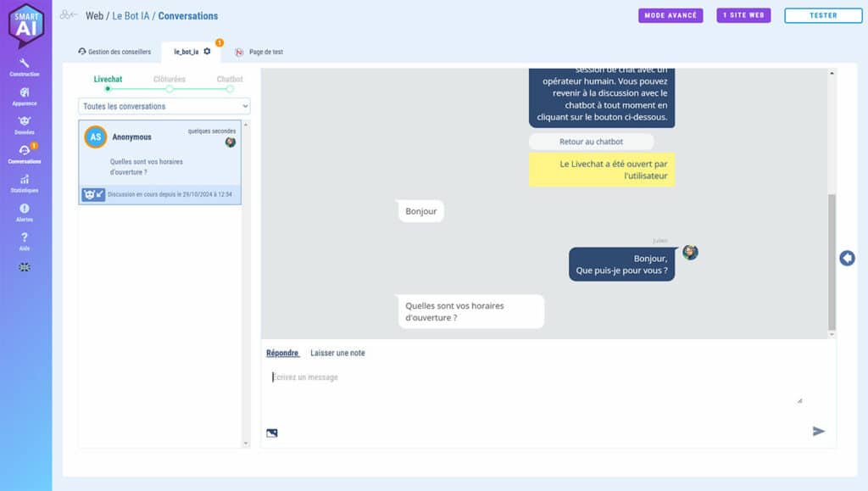
Task: Open Statistiques in the sidebar
Action: click(25, 182)
